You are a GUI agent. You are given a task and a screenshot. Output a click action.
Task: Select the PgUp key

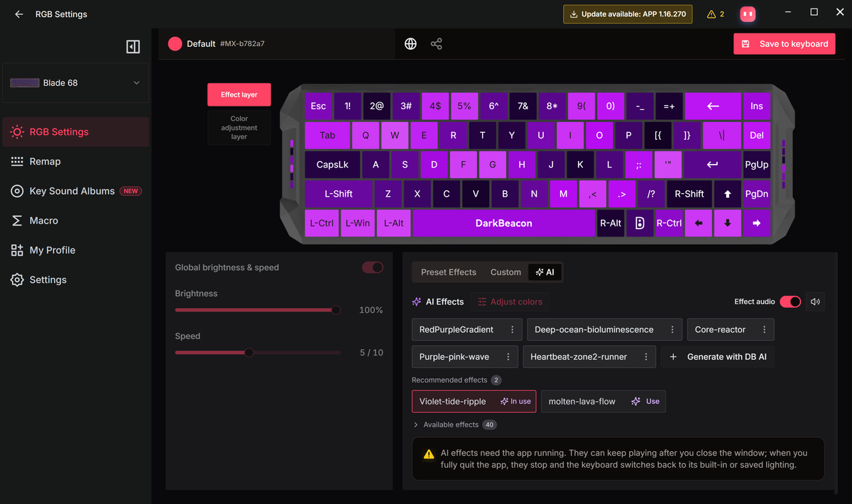coord(757,165)
